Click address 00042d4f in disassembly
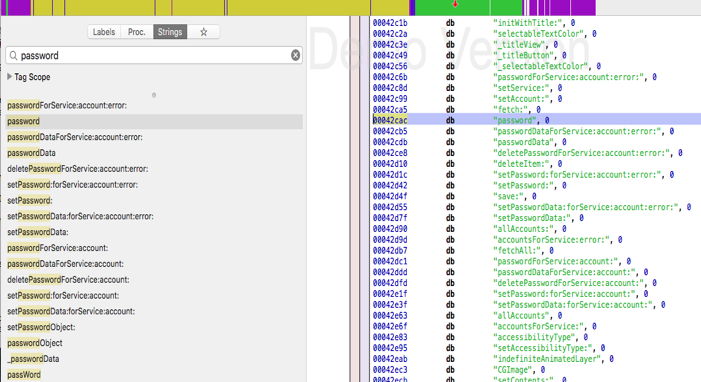Image resolution: width=701 pixels, height=382 pixels. click(390, 196)
